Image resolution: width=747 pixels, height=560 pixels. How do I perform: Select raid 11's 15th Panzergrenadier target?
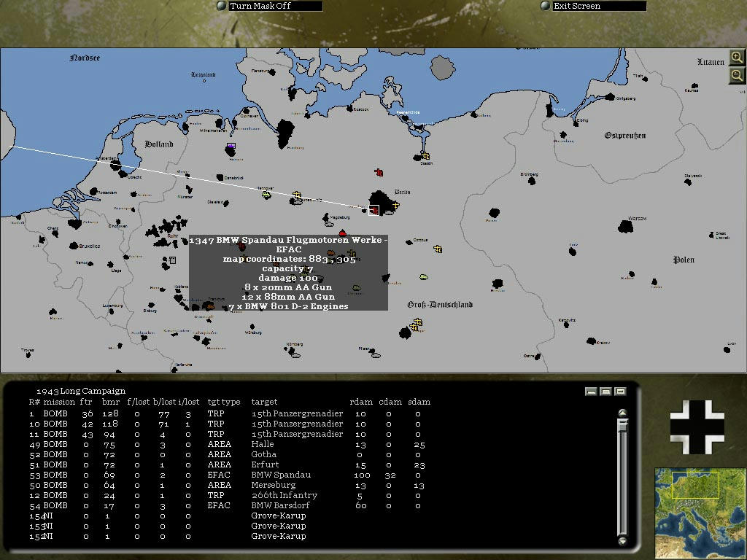point(298,434)
